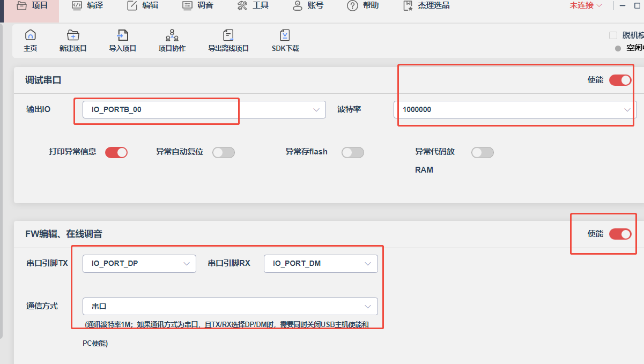Turn off 打印异常信息 switch
This screenshot has width=644, height=364.
[x=116, y=152]
